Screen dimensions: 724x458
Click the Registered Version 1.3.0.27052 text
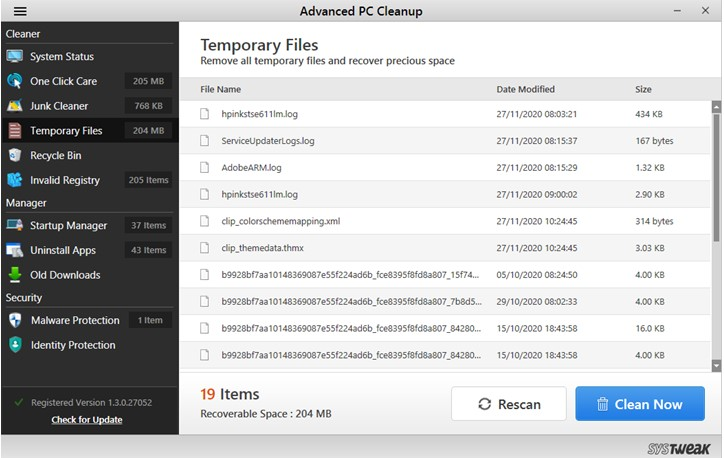91,403
